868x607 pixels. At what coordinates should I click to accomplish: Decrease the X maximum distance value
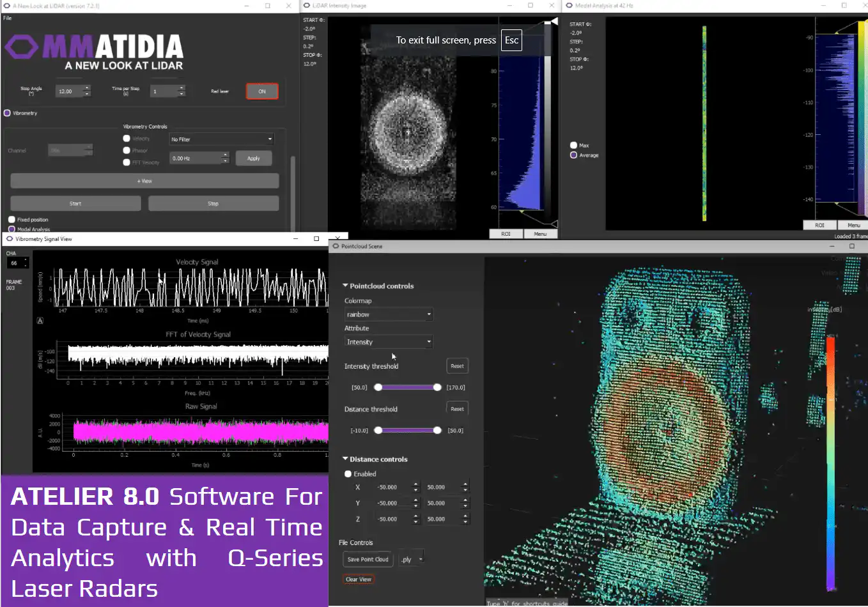465,490
